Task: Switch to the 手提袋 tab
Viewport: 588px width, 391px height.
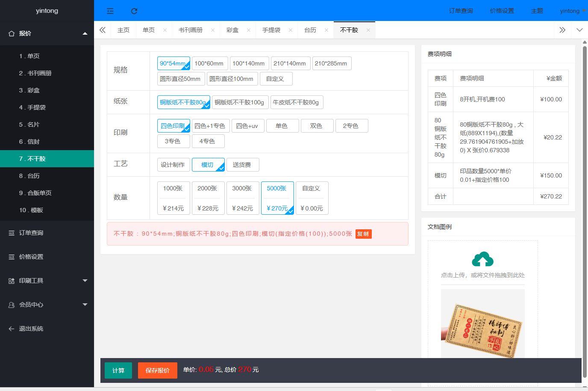Action: point(271,30)
